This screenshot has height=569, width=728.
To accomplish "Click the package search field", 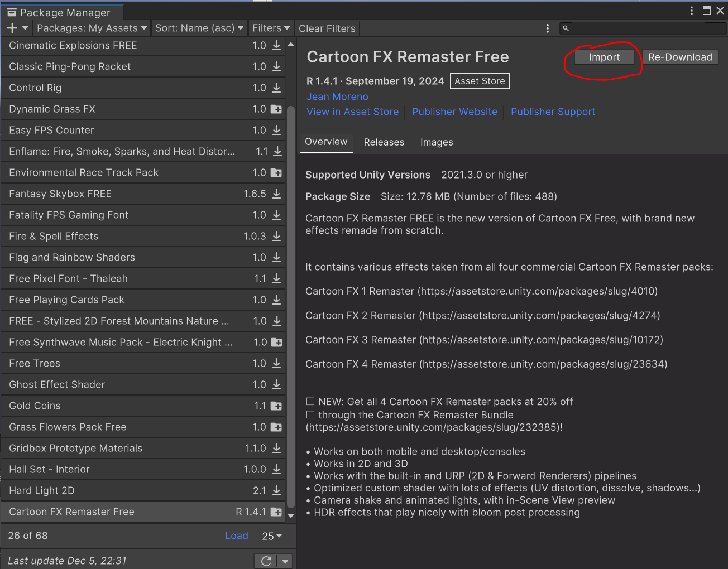I will pos(643,28).
